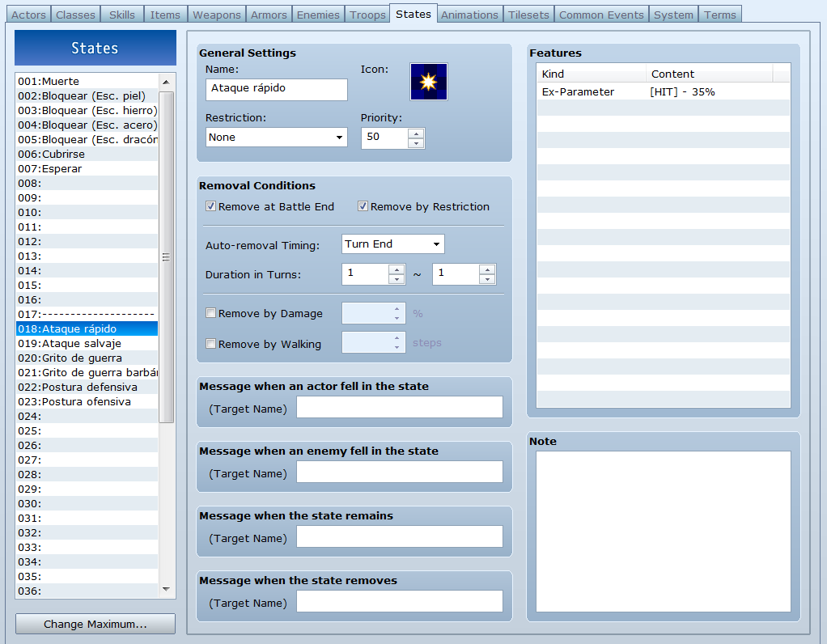This screenshot has height=644, width=827.
Task: Open the Tilesets tab
Action: click(x=528, y=15)
